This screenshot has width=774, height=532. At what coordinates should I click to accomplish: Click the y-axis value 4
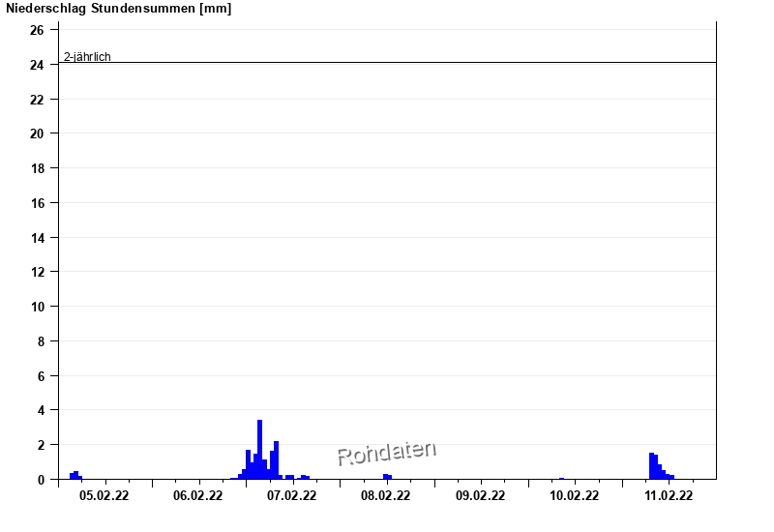[41, 410]
